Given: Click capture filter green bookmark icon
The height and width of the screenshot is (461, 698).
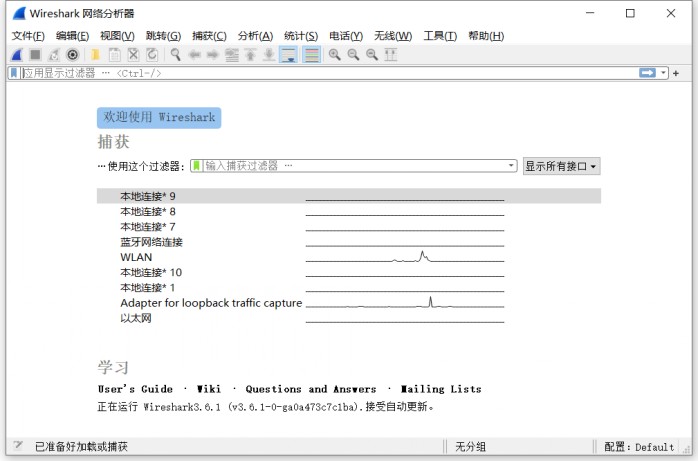Looking at the screenshot, I should (x=196, y=166).
